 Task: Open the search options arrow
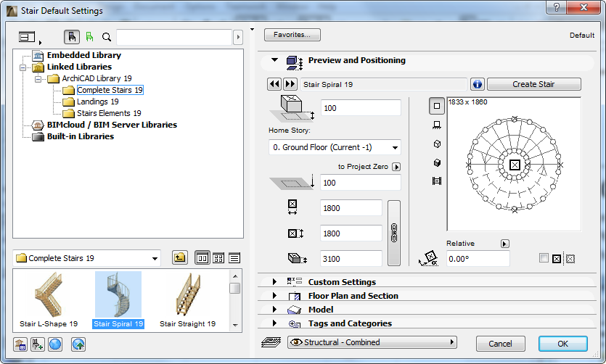click(238, 37)
